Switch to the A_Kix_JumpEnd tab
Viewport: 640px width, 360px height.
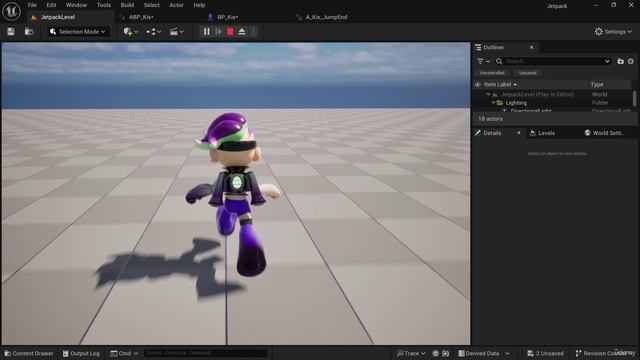click(327, 17)
